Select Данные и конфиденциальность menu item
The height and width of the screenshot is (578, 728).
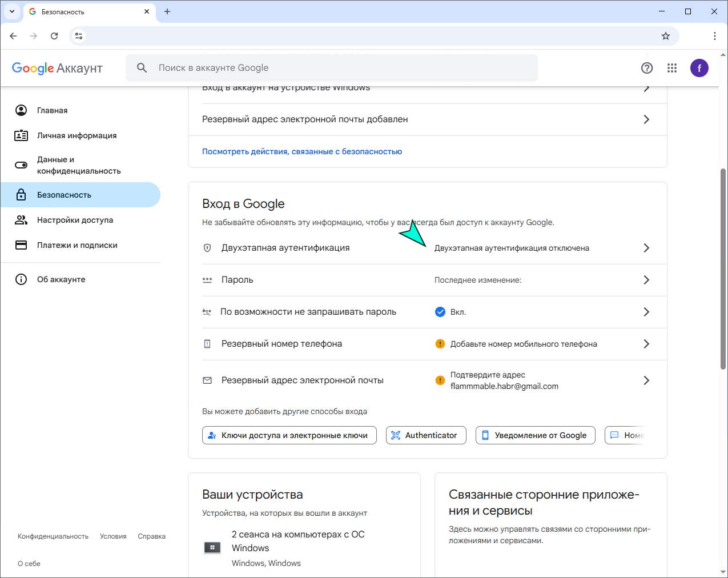(78, 165)
